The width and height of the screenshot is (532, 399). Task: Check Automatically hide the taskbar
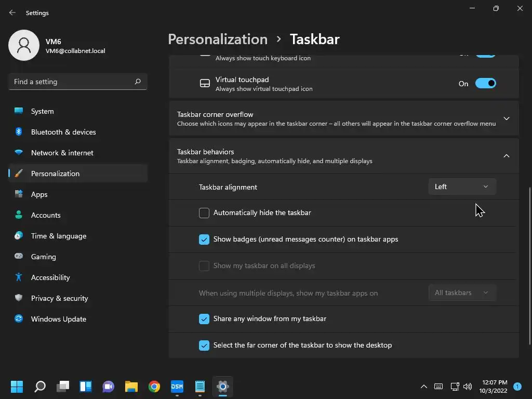point(204,212)
